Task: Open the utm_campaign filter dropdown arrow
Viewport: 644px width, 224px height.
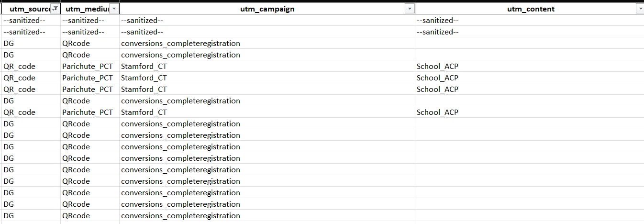Action: (x=410, y=9)
